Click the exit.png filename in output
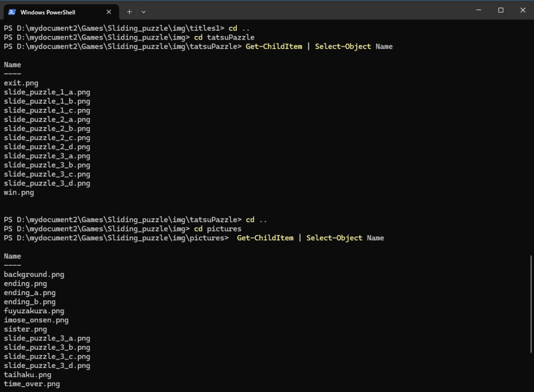The height and width of the screenshot is (392, 534). [x=21, y=83]
